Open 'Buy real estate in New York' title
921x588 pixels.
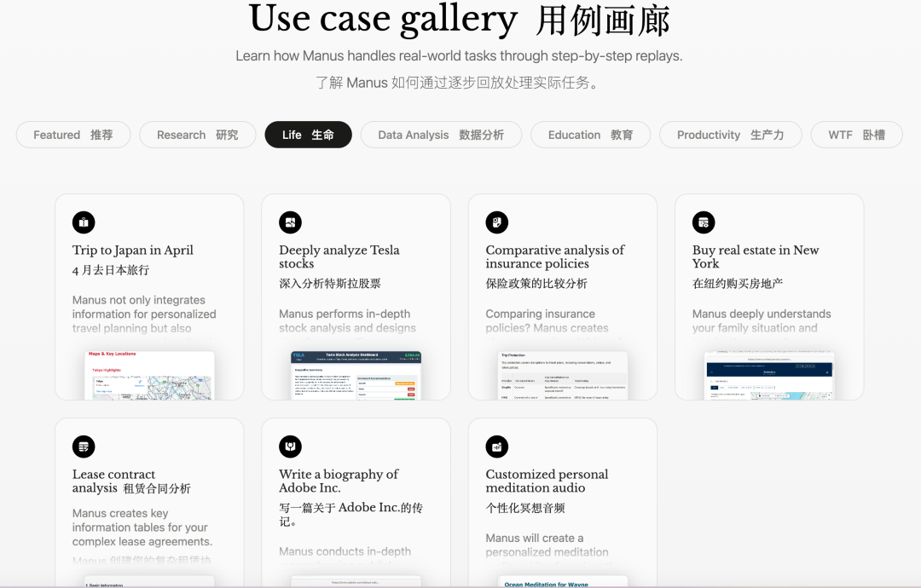point(756,257)
